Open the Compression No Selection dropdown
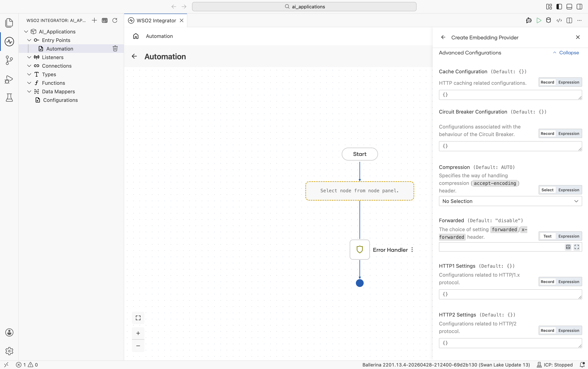588x369 pixels. point(510,201)
